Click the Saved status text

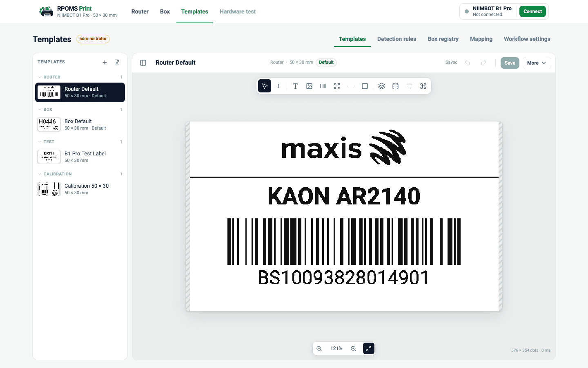[451, 63]
